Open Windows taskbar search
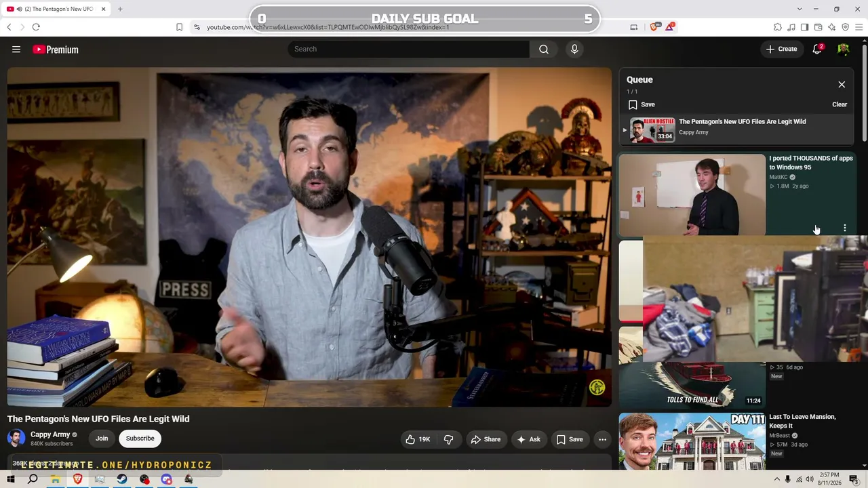This screenshot has width=868, height=488. pyautogui.click(x=33, y=479)
